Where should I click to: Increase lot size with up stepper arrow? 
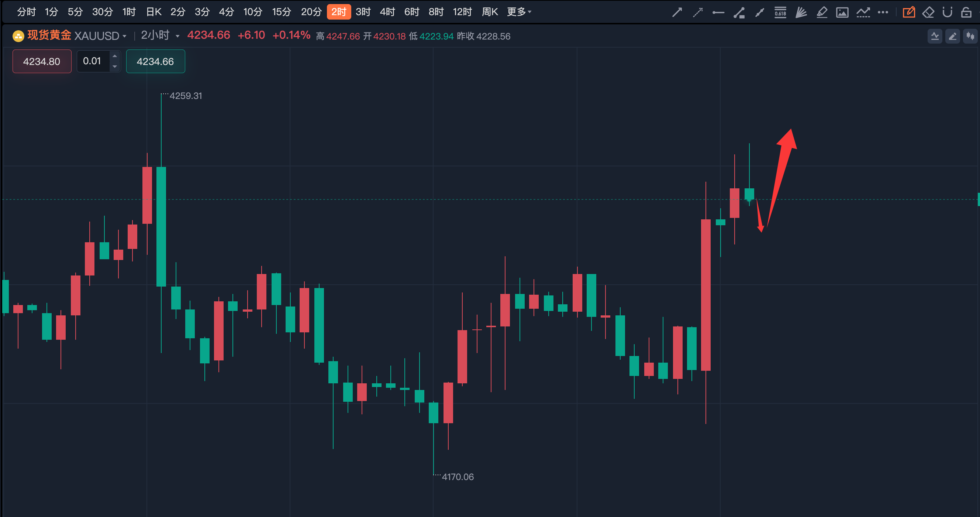click(114, 57)
